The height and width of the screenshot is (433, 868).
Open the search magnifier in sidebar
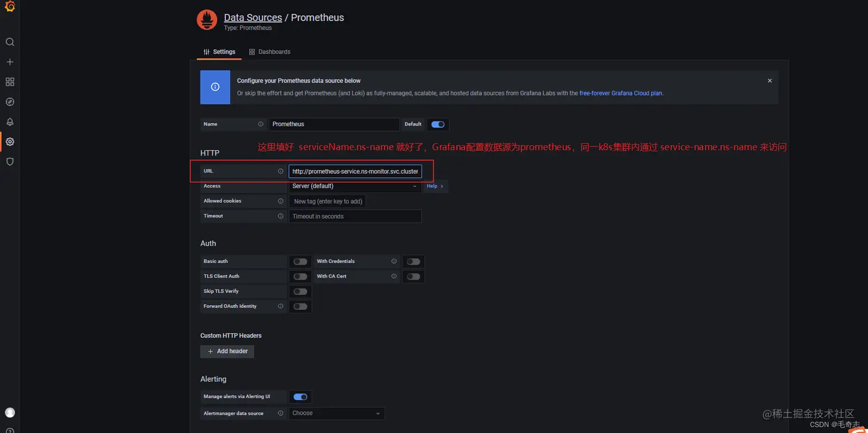10,42
